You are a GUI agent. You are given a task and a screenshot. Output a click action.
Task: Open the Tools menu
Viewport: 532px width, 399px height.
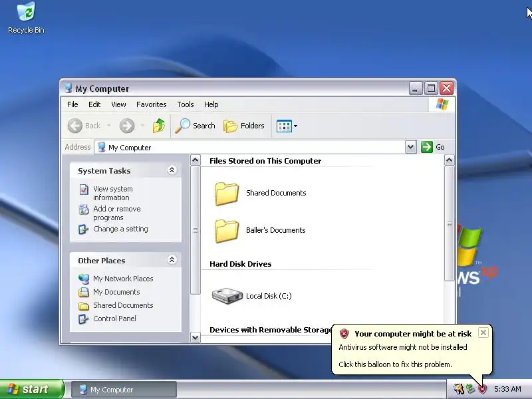pyautogui.click(x=186, y=104)
